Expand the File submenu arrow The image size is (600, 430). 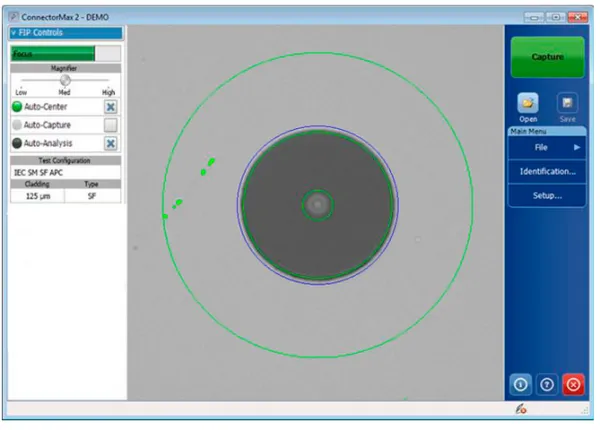(x=577, y=147)
